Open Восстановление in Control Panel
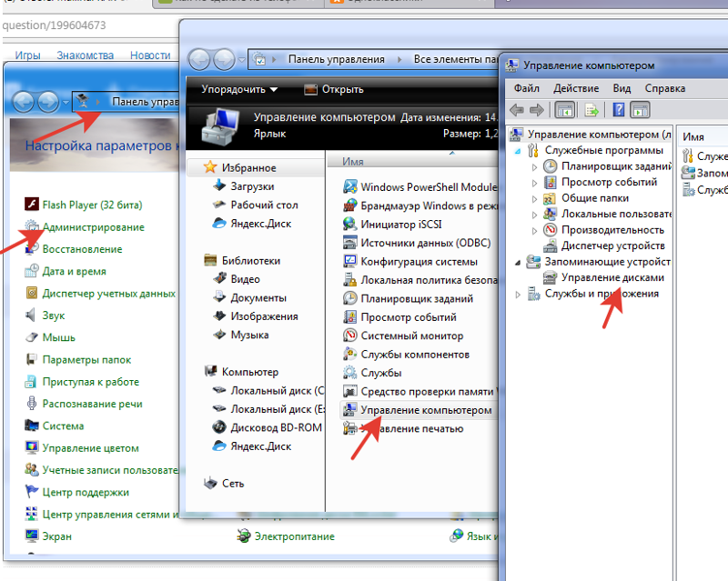 coord(82,249)
